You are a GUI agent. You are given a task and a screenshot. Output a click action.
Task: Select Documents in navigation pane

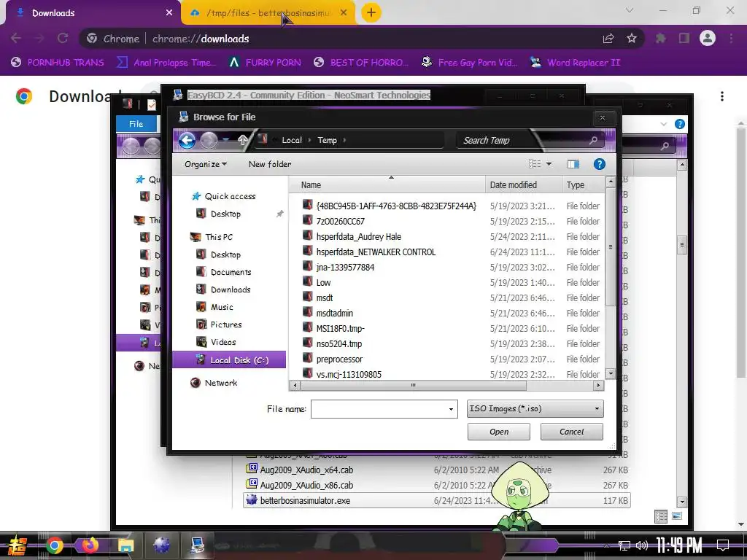click(231, 272)
